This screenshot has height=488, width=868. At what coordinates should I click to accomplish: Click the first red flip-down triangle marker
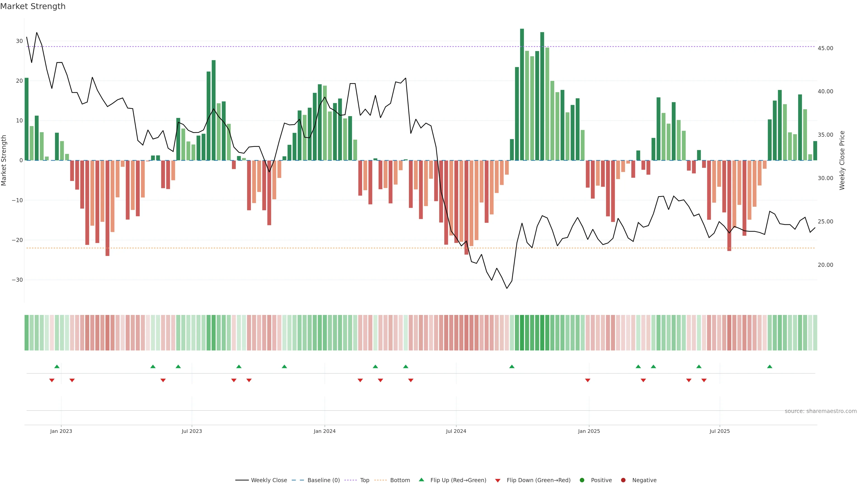point(52,380)
